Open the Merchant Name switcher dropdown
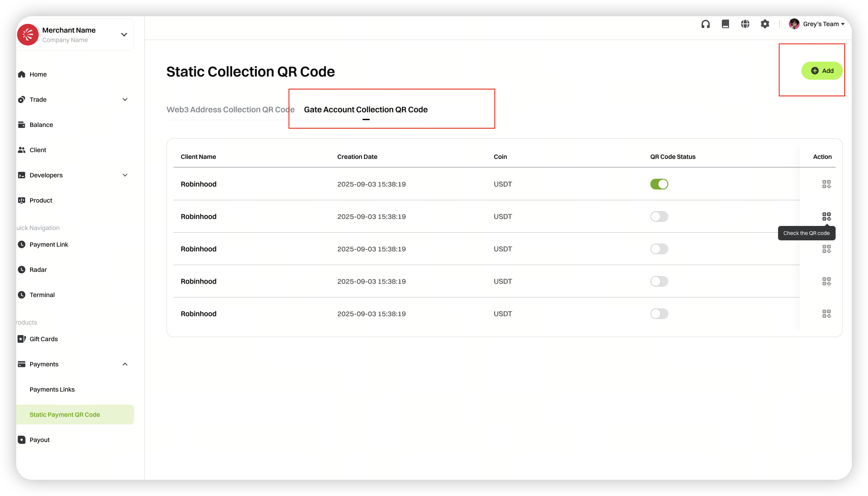The width and height of the screenshot is (868, 496). tap(124, 35)
